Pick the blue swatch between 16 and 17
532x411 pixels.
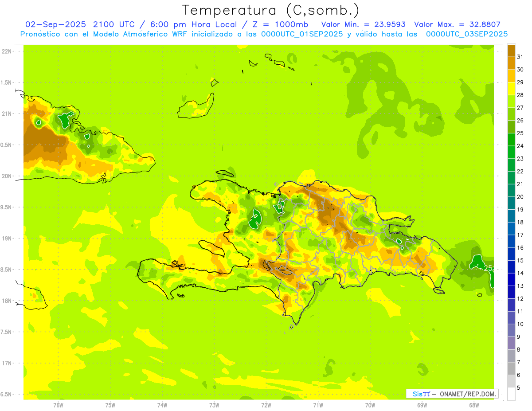point(511,241)
